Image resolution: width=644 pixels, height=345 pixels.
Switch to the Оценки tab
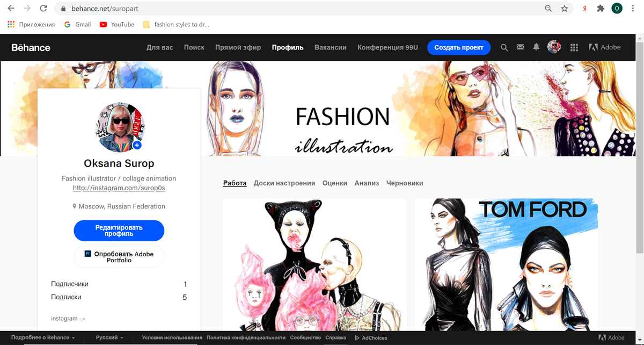pos(335,183)
